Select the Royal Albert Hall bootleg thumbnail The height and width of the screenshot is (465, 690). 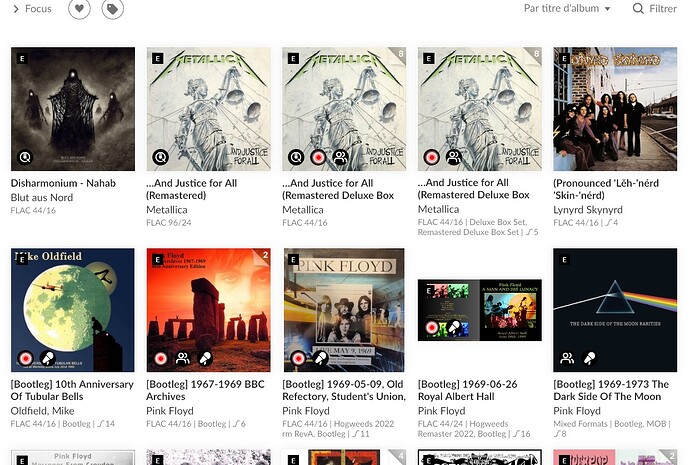pos(480,310)
